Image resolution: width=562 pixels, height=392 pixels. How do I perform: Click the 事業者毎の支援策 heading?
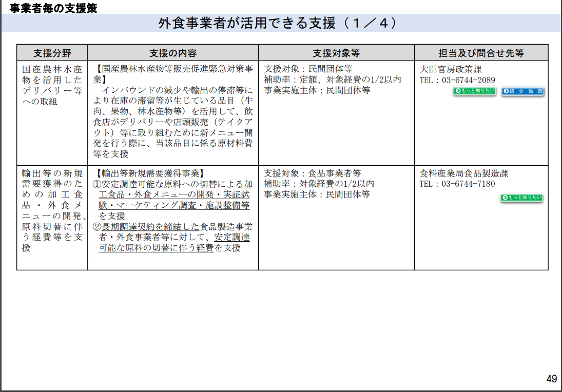[53, 8]
